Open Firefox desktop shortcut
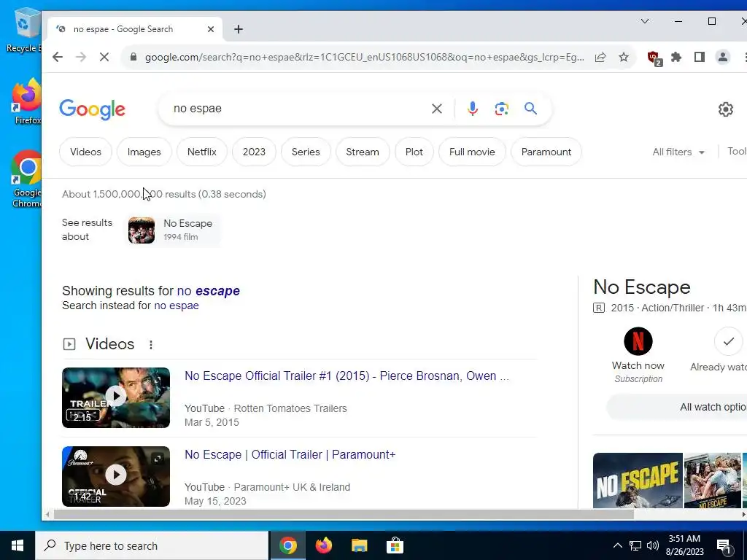Image resolution: width=747 pixels, height=560 pixels. point(26,102)
